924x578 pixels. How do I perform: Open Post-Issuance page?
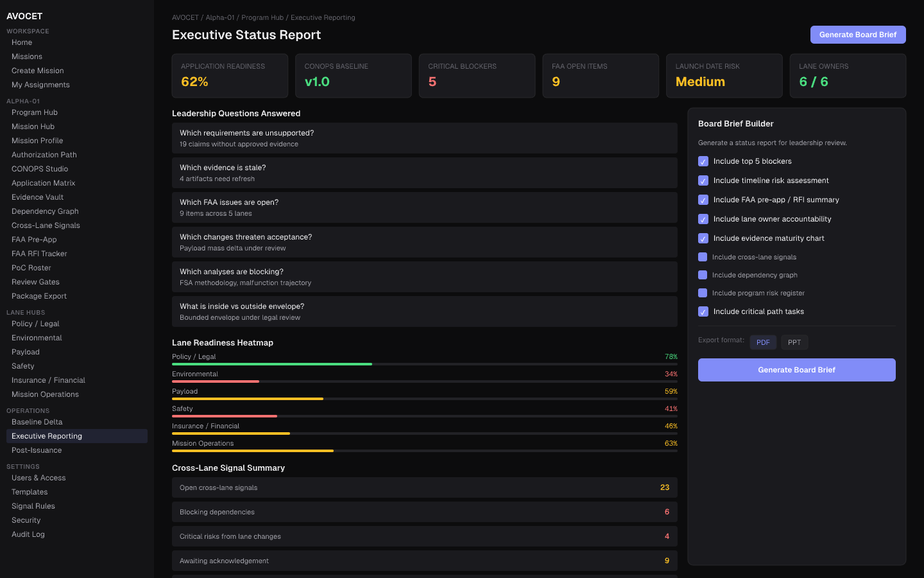[x=77, y=450]
